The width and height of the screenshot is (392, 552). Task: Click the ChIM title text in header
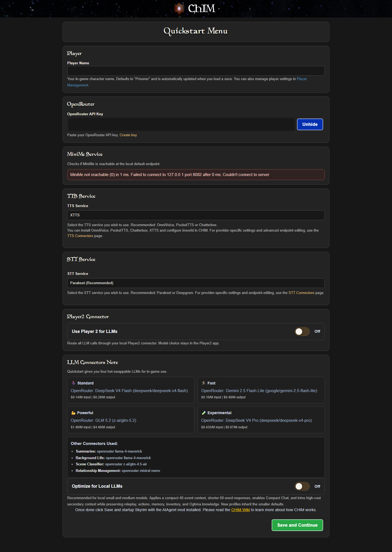(x=201, y=8)
